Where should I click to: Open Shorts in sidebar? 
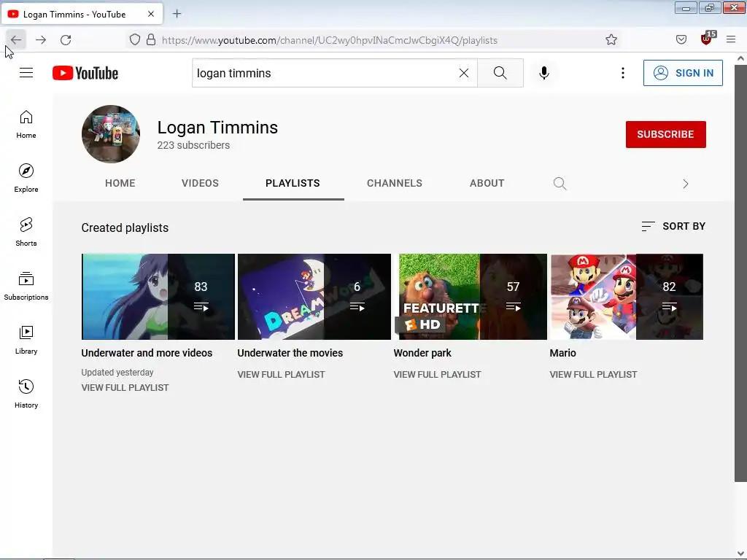pyautogui.click(x=26, y=232)
